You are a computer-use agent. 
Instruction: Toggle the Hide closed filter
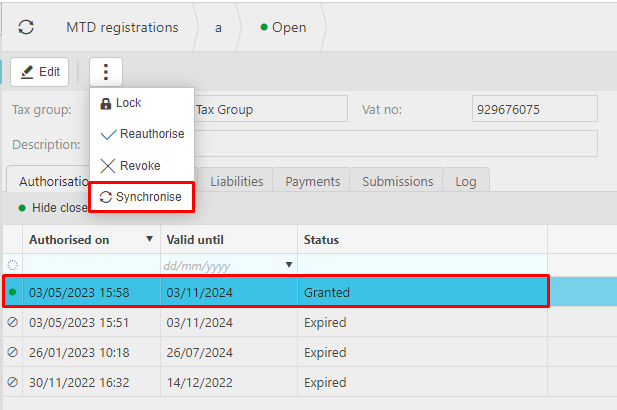(x=53, y=208)
